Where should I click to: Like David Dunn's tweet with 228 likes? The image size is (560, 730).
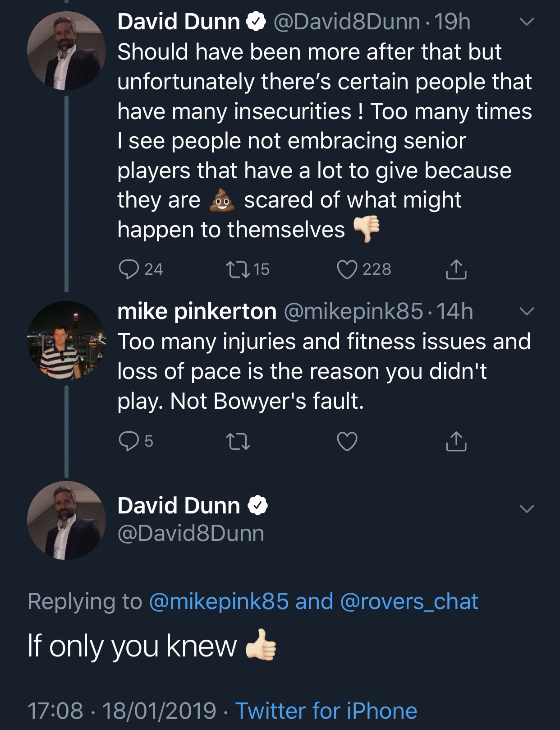click(x=347, y=269)
